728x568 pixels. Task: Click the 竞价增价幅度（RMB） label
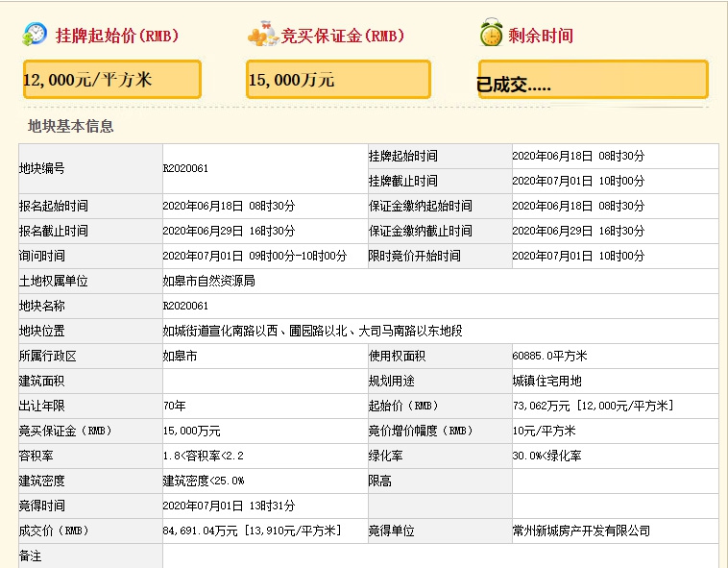[x=421, y=431]
